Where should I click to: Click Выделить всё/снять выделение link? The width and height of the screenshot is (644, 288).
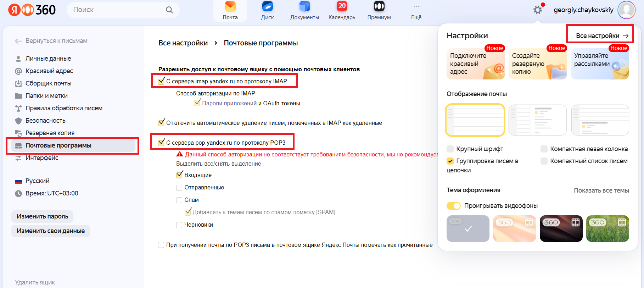tap(219, 164)
